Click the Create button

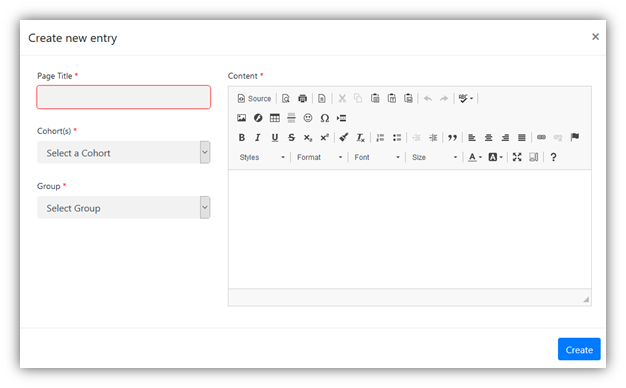579,349
